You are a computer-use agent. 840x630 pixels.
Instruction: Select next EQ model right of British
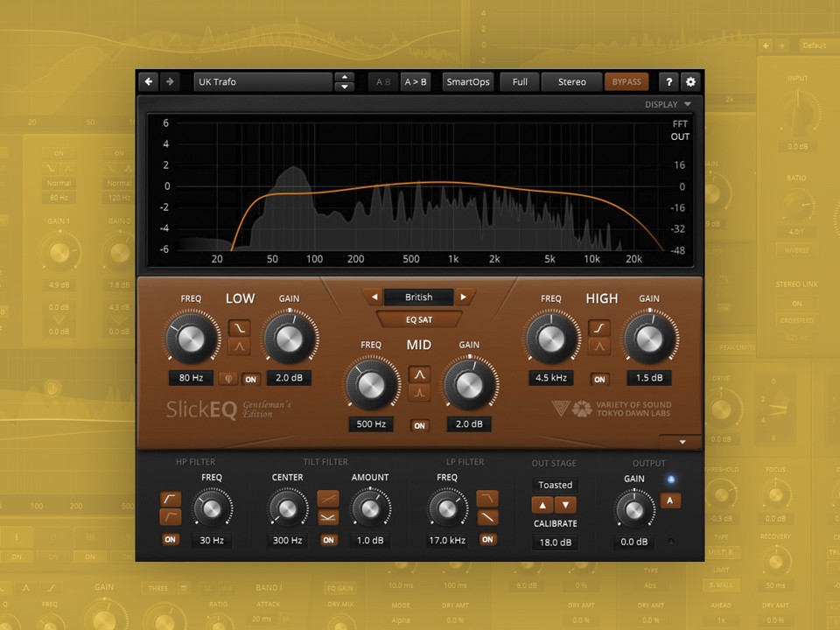[464, 297]
